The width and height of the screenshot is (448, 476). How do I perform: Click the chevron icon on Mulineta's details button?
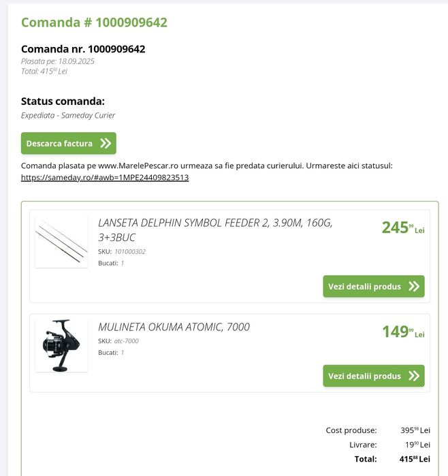[413, 376]
